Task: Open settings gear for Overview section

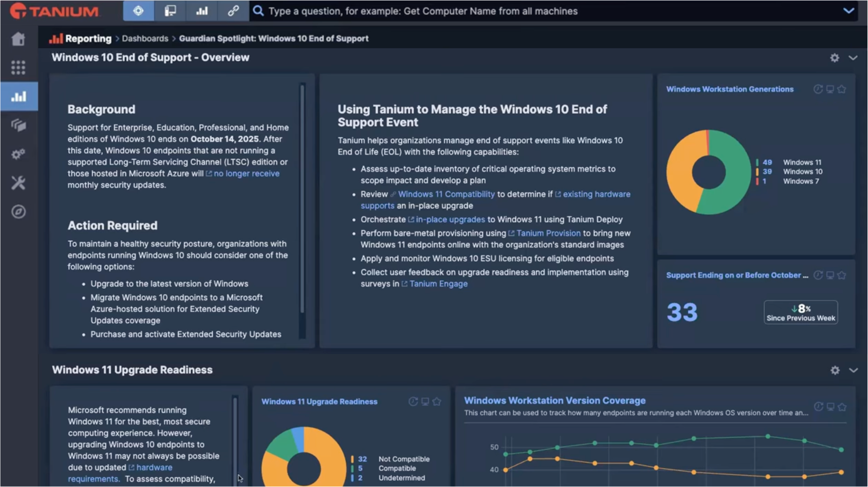Action: click(835, 58)
